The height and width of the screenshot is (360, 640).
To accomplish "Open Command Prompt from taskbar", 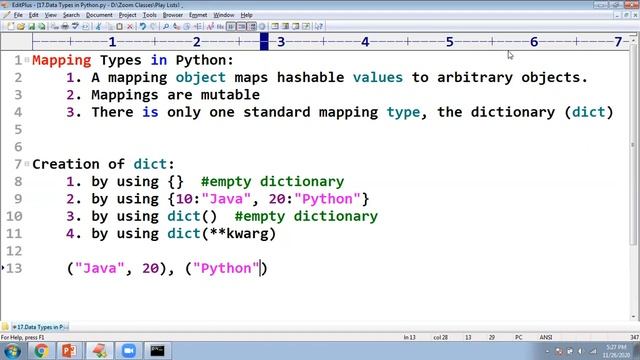I will click(158, 351).
